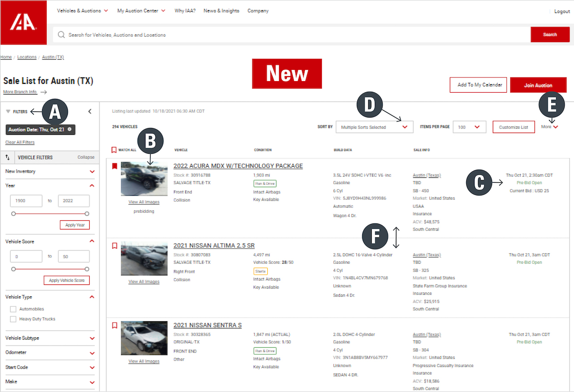The image size is (574, 392).
Task: Click the red Search button
Action: [550, 34]
